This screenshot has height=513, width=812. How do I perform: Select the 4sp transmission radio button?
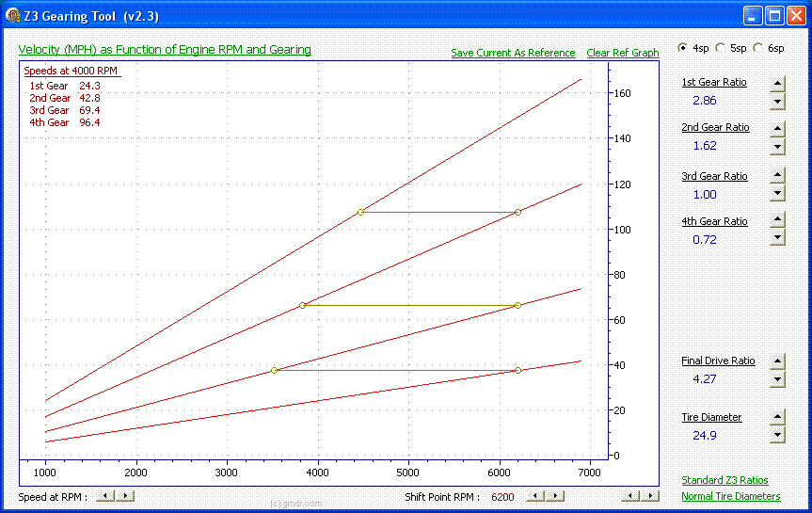pyautogui.click(x=683, y=48)
